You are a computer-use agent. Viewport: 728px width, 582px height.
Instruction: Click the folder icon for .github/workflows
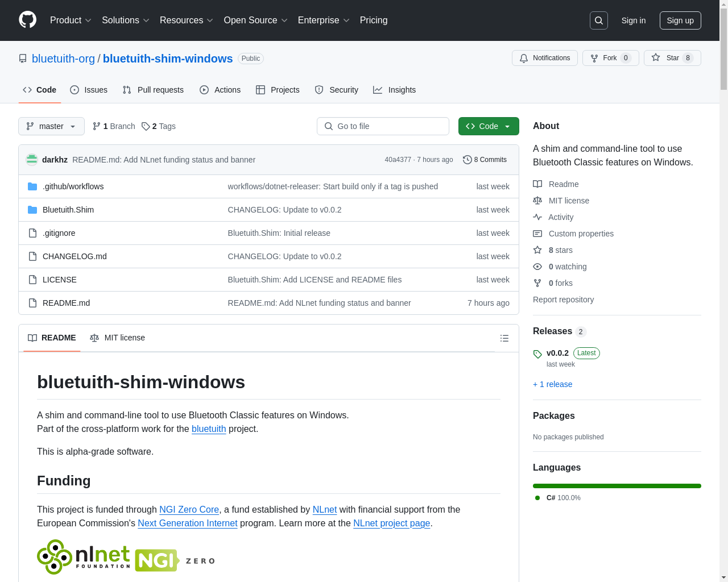(x=32, y=186)
